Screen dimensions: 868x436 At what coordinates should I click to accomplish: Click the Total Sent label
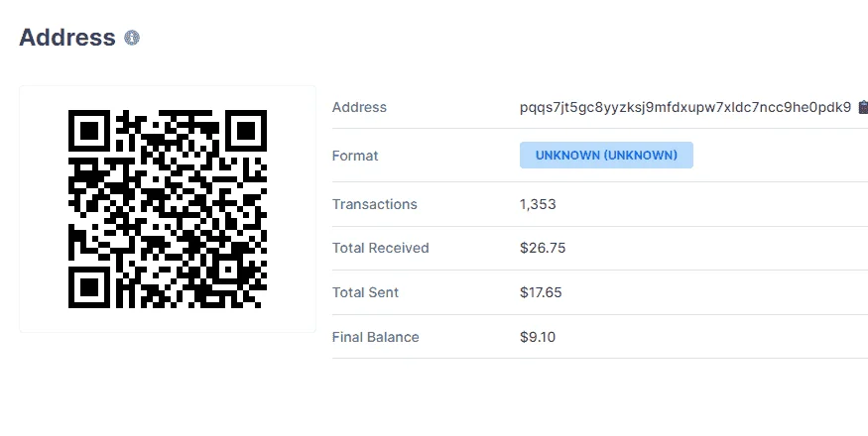365,292
